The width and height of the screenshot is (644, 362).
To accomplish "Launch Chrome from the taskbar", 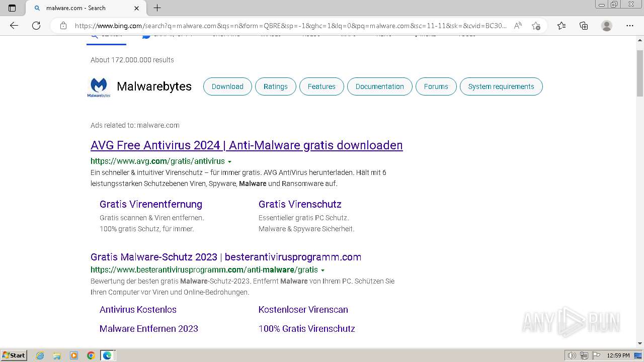I will tap(91, 355).
